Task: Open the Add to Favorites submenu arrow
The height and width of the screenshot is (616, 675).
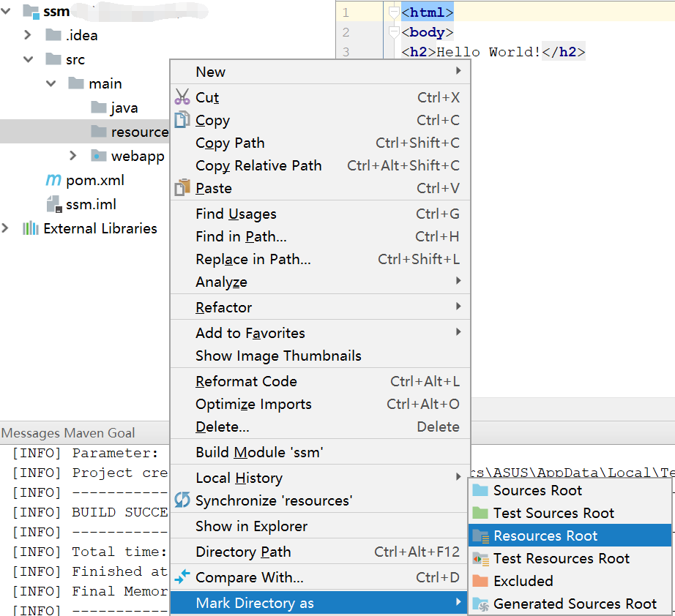Action: tap(458, 331)
